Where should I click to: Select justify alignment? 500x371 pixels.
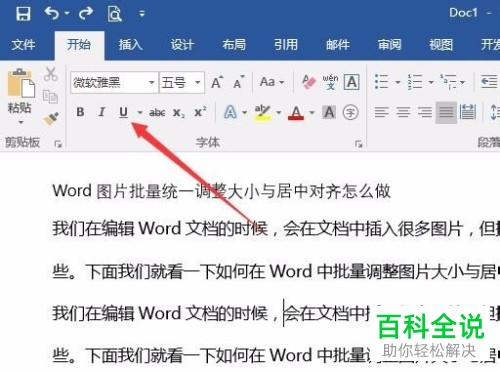point(446,113)
